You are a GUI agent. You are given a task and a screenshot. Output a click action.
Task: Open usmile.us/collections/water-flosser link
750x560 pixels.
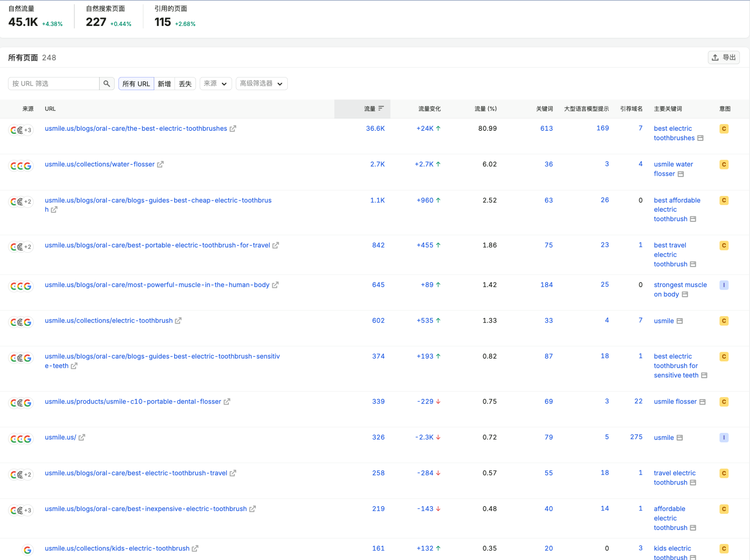point(100,164)
